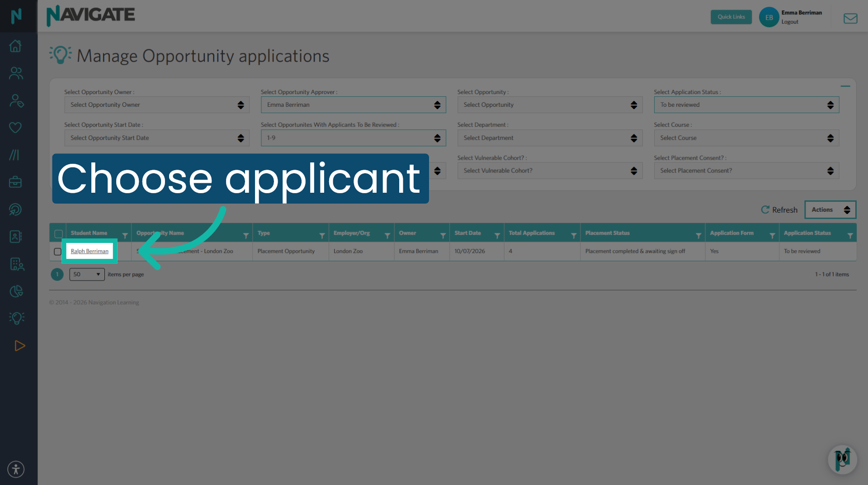Collapse the filter panel minus icon

845,86
